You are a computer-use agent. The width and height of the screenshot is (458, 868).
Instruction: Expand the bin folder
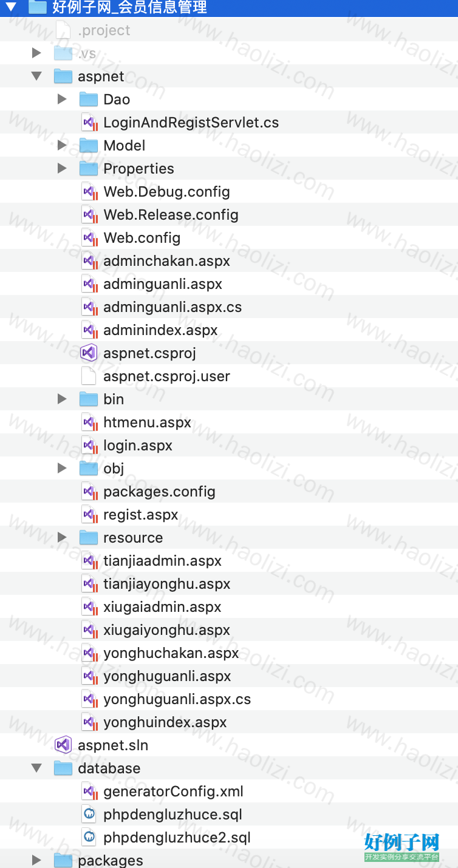(x=62, y=399)
